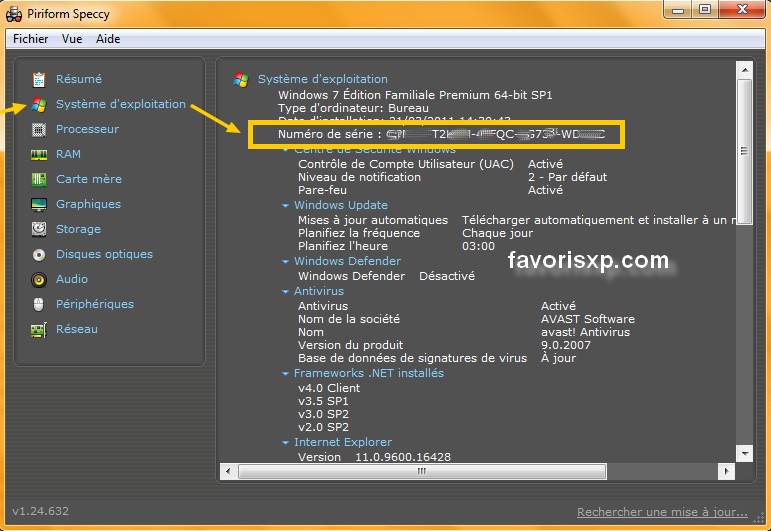Click the 11.0.9600.16428 version value
771x531 pixels.
[403, 457]
